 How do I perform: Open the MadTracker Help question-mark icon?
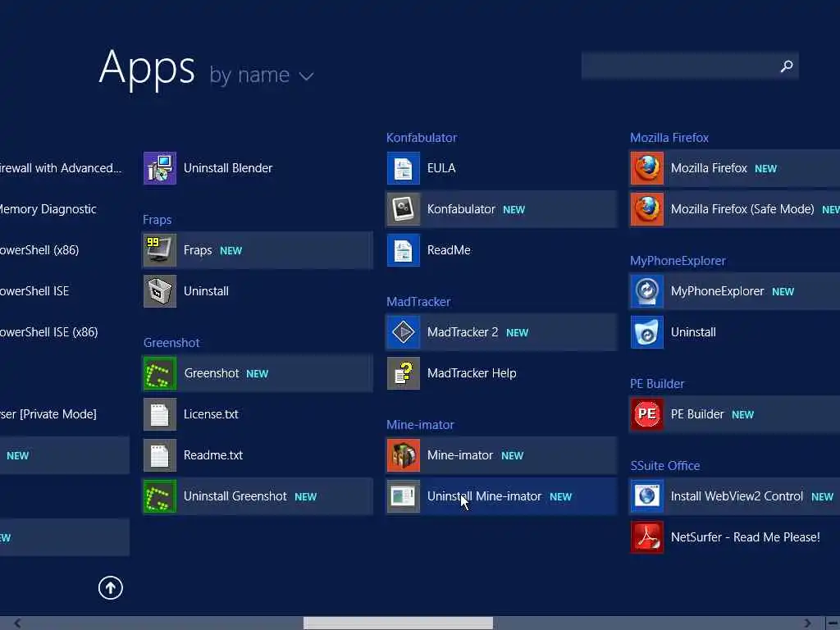pos(404,373)
